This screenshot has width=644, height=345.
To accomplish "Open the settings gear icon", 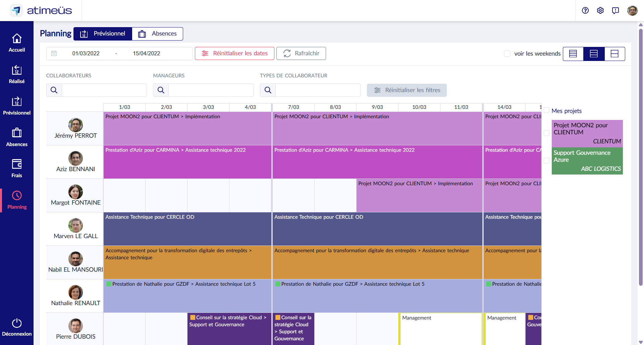I will click(x=600, y=10).
